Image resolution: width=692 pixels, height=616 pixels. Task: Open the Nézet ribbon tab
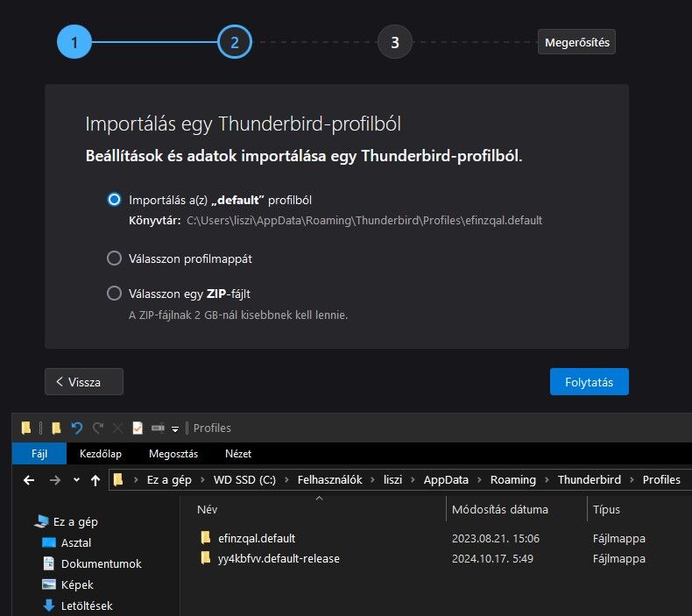pos(238,454)
